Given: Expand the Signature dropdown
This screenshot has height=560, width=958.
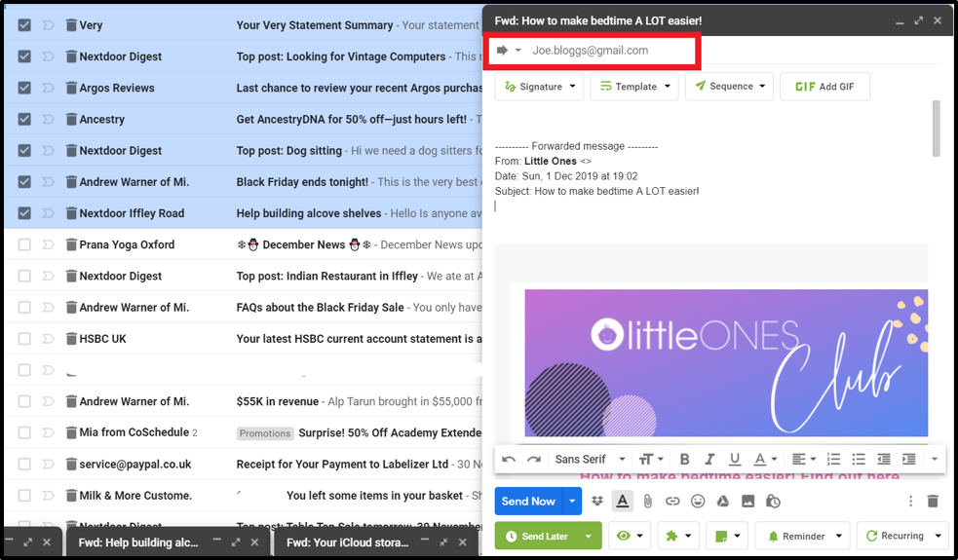Looking at the screenshot, I should pyautogui.click(x=540, y=87).
